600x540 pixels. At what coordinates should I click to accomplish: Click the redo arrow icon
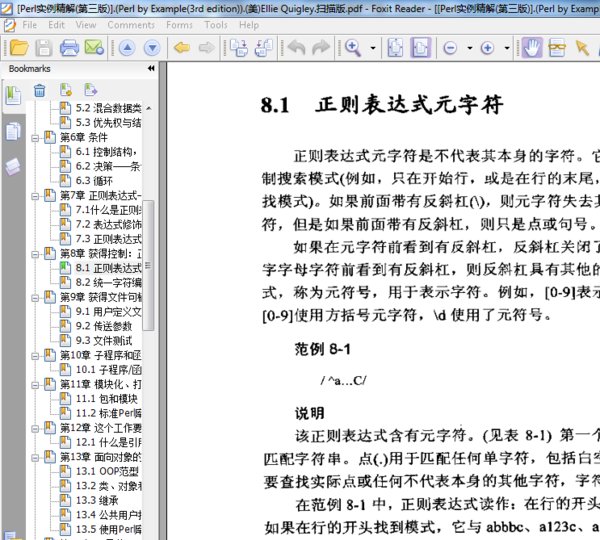(321, 48)
